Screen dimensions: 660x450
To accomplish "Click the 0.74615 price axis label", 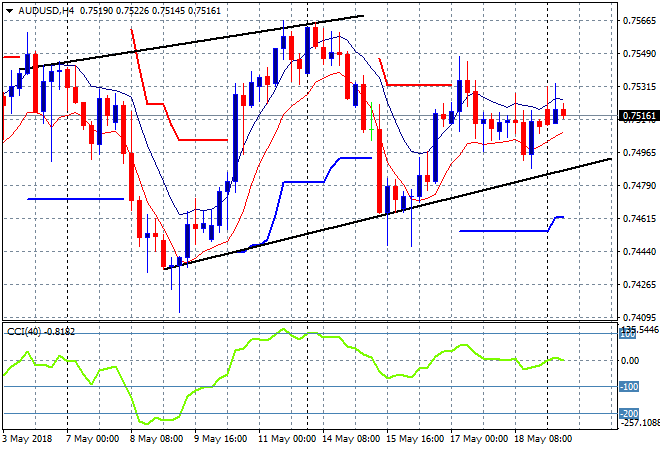I will (639, 218).
